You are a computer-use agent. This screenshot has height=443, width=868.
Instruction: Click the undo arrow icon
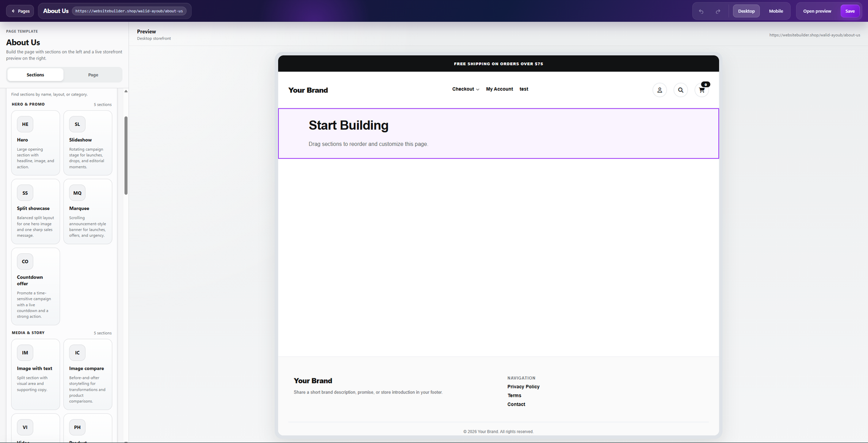pyautogui.click(x=701, y=11)
